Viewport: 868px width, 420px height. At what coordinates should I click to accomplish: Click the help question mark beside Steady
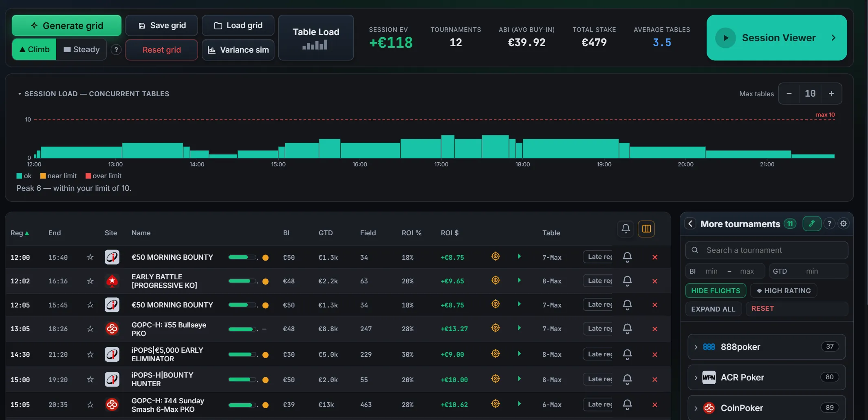tap(116, 50)
